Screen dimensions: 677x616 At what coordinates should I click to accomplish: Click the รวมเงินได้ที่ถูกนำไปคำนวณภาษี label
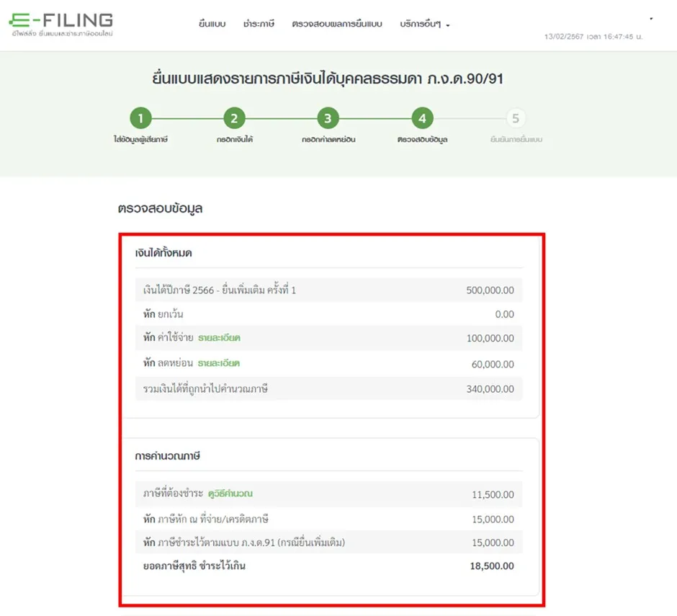coord(205,389)
